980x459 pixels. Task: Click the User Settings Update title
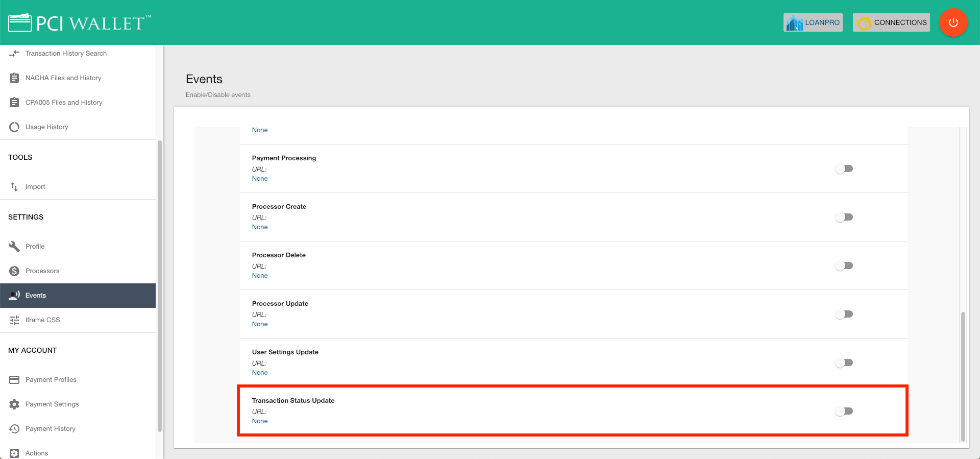pyautogui.click(x=285, y=352)
